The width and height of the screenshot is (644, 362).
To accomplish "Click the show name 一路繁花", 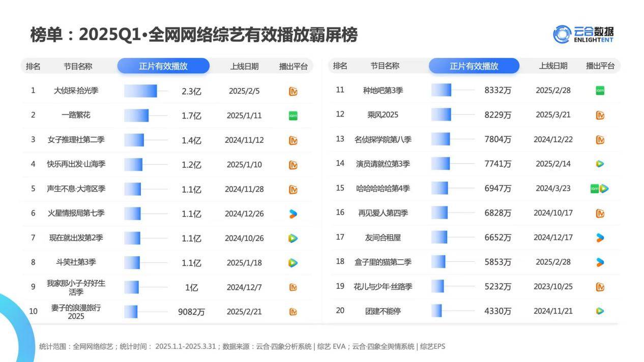I will 76,115.
